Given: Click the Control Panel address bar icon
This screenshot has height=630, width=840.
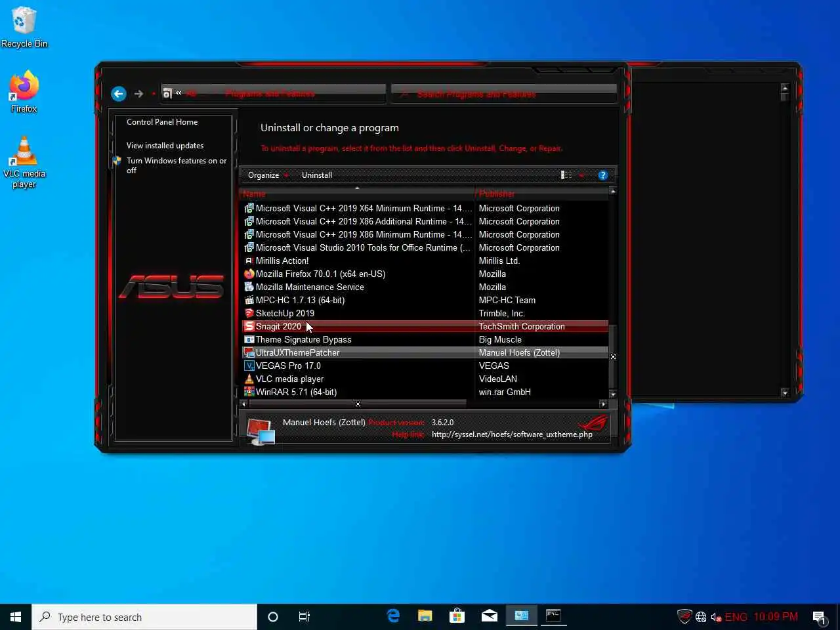Looking at the screenshot, I should pos(167,94).
